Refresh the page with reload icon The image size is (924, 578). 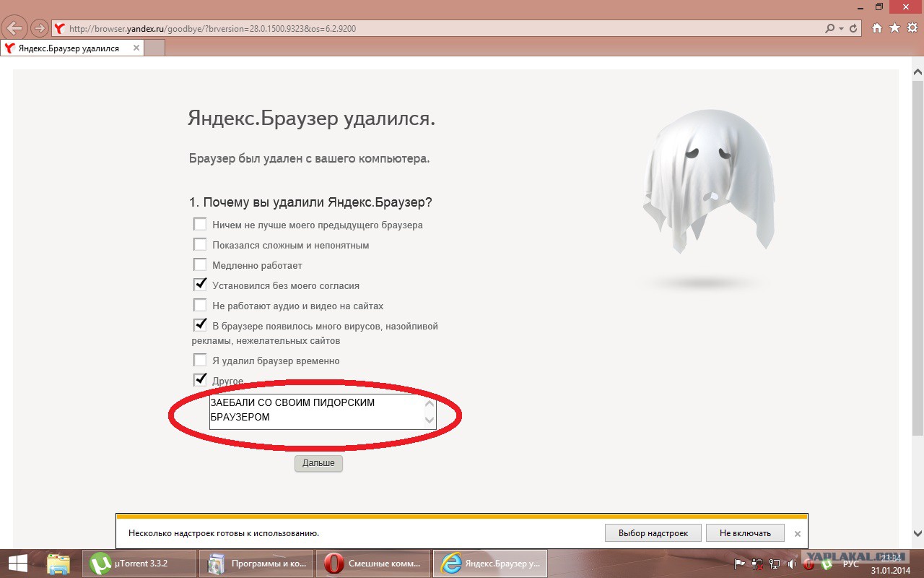[x=854, y=29]
